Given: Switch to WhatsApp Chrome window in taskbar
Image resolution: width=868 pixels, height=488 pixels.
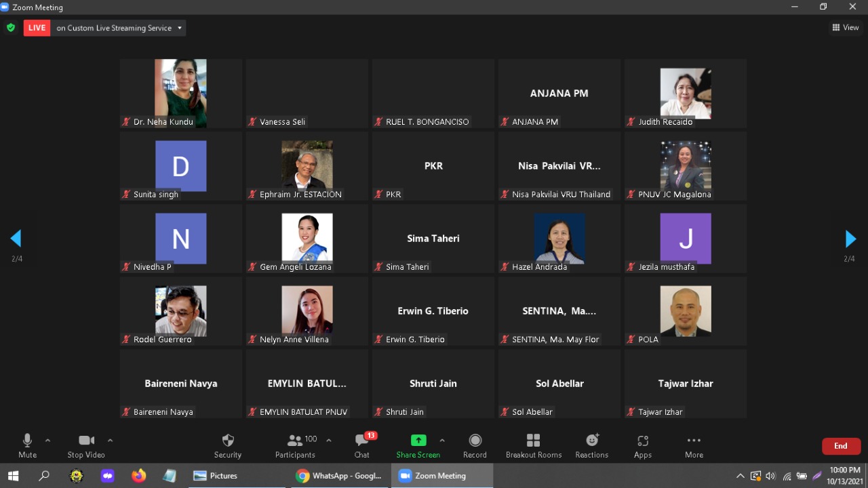Looking at the screenshot, I should [340, 476].
